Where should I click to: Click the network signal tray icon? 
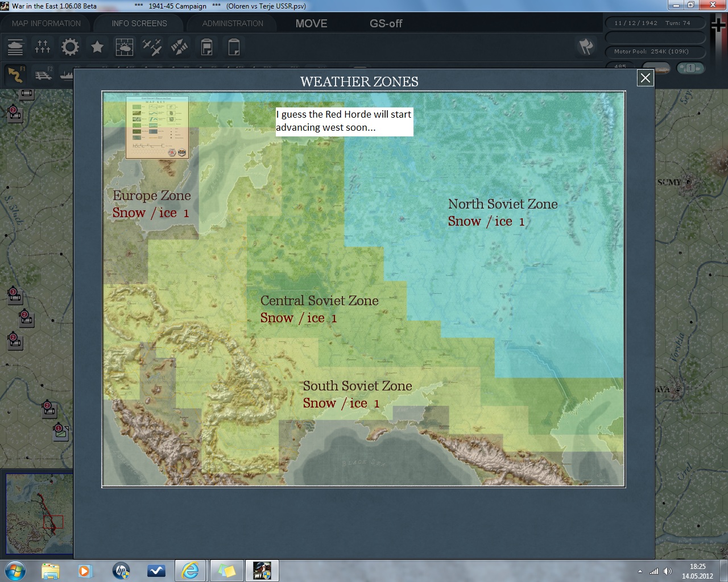click(654, 571)
